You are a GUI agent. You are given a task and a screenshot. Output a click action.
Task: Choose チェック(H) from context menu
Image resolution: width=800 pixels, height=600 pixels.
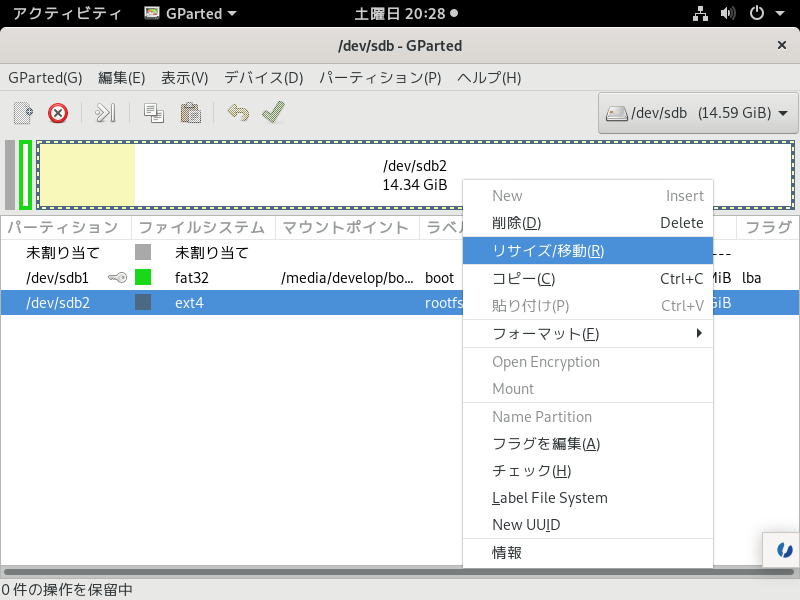588,471
